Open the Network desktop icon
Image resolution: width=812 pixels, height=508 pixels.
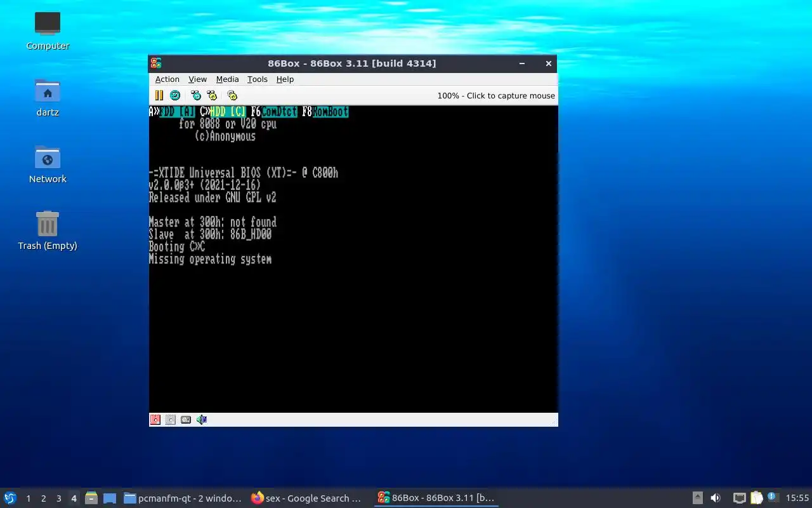pyautogui.click(x=48, y=163)
